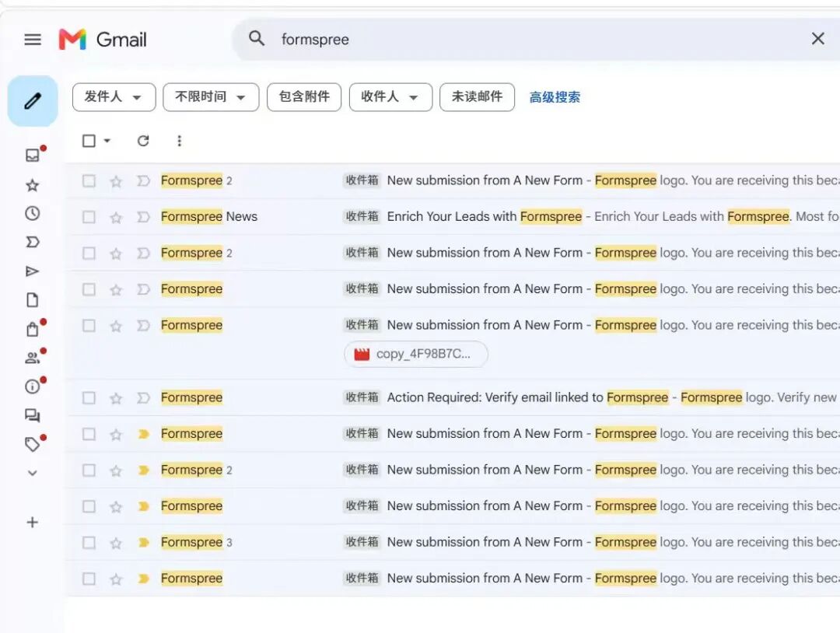This screenshot has height=633, width=840.
Task: Star the Formspree 2 row with yellow marker
Action: click(116, 470)
